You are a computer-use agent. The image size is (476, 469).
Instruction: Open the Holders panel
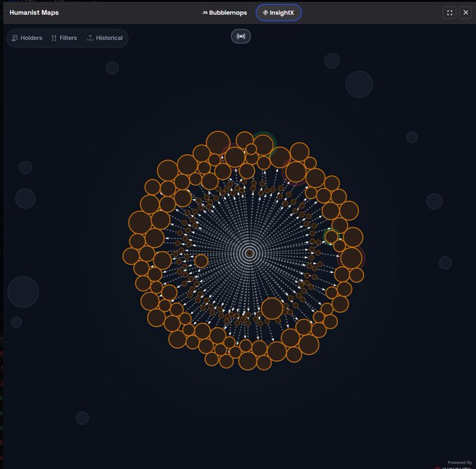point(27,38)
